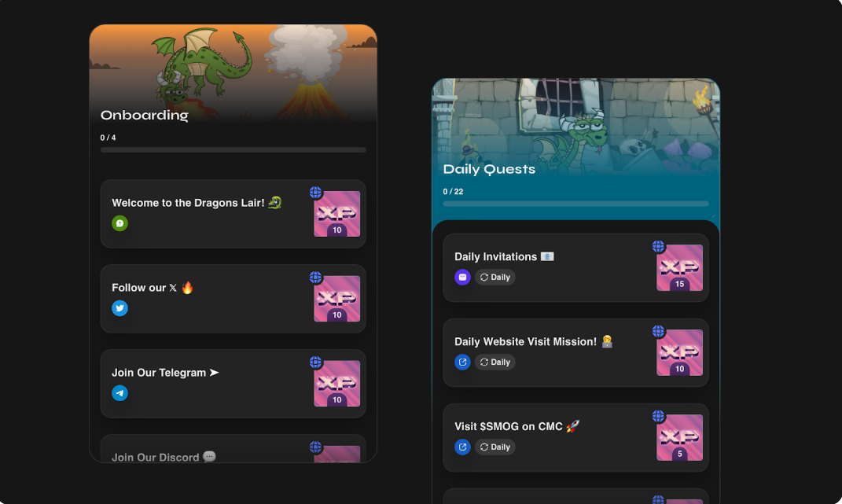Click the 15 XP reward badge

pyautogui.click(x=679, y=267)
